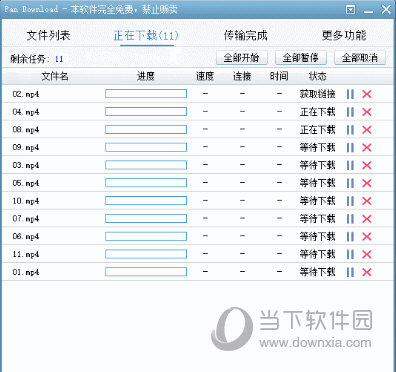
Task: Select the 05.mp4 file name
Action: [x=26, y=183]
